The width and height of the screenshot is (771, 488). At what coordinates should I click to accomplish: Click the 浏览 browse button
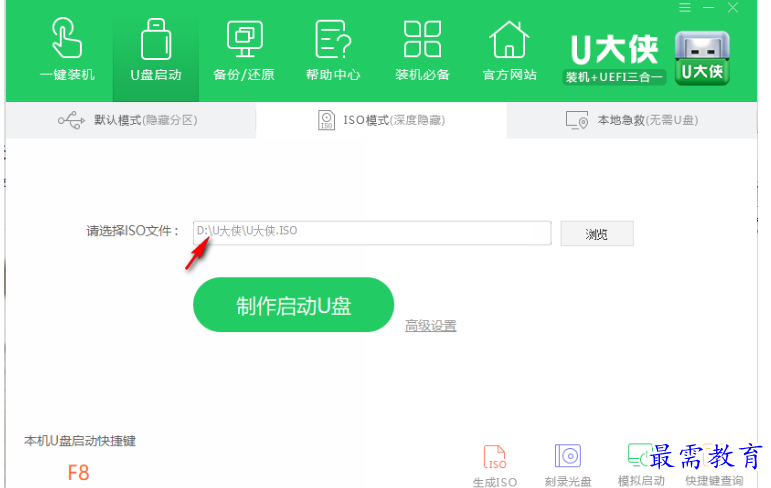(597, 234)
